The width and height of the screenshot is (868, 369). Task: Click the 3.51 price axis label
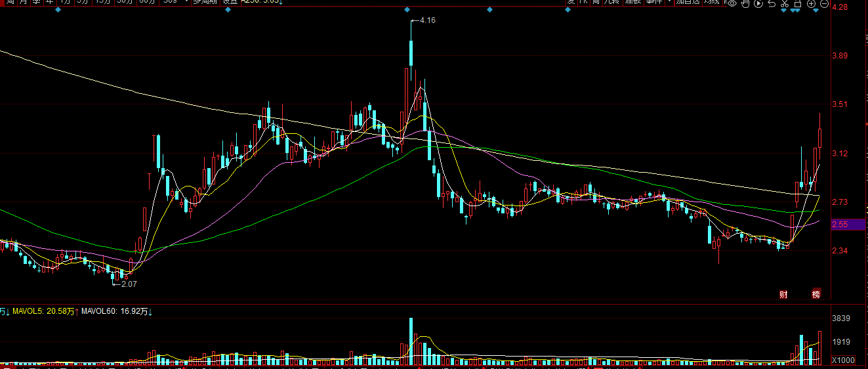coord(841,104)
